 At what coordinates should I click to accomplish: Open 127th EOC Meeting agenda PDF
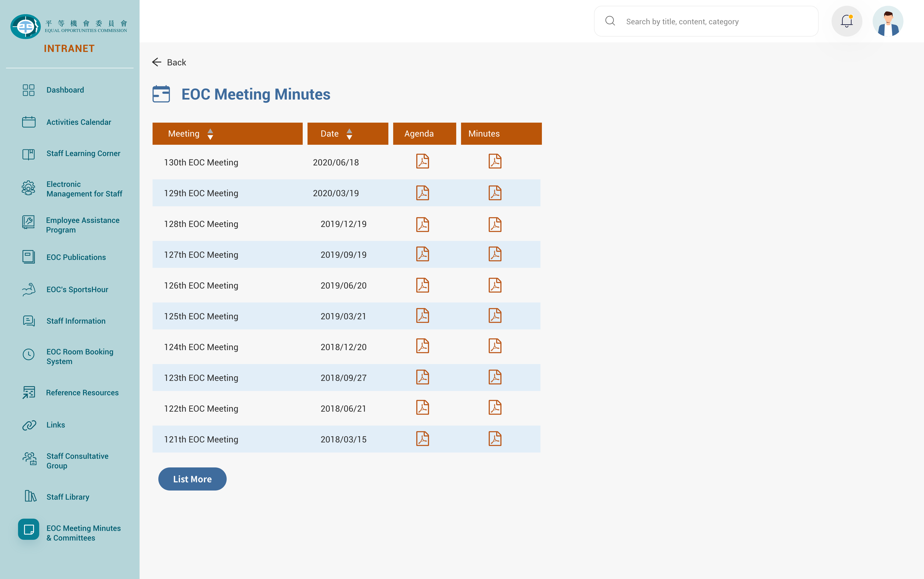click(422, 254)
